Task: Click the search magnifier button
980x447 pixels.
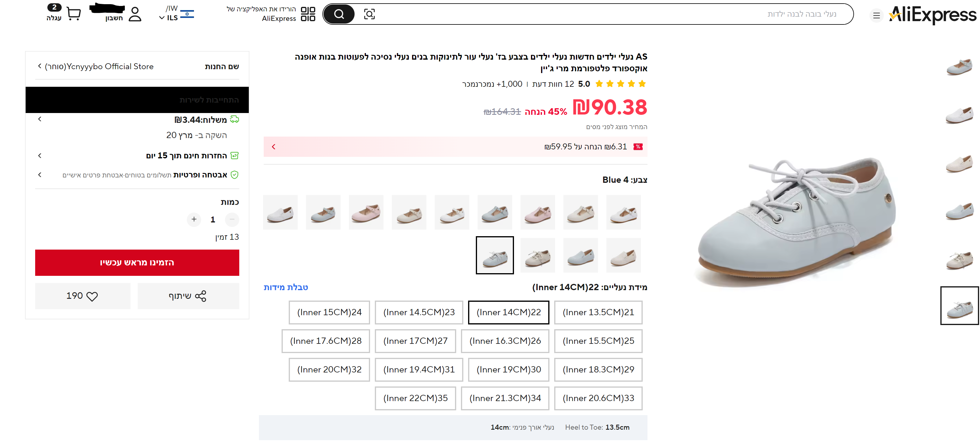Action: click(x=338, y=15)
